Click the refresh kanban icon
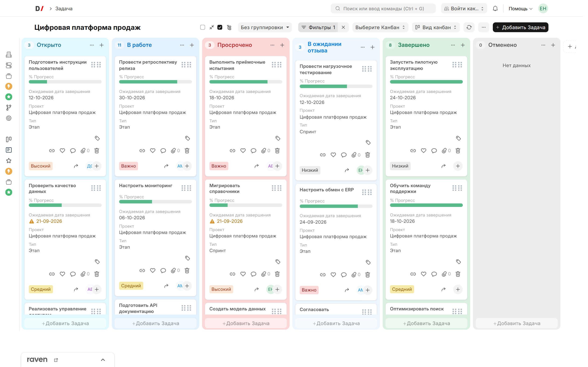This screenshot has width=588, height=367. coord(469,27)
